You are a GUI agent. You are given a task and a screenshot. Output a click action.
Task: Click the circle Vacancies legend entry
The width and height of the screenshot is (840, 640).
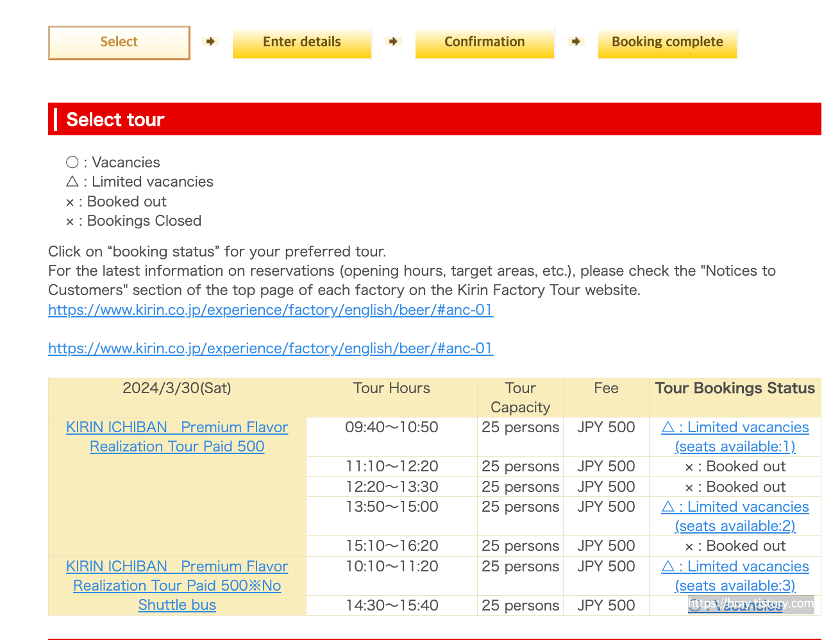[x=113, y=162]
